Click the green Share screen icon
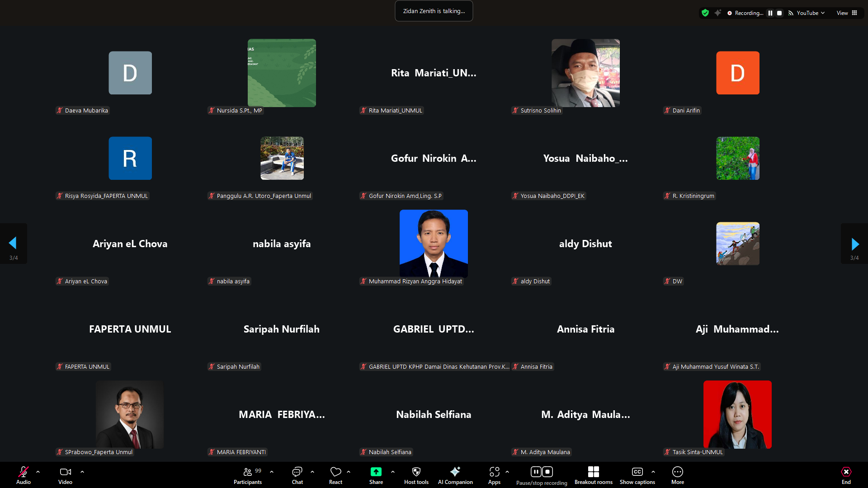868x488 pixels. click(376, 472)
